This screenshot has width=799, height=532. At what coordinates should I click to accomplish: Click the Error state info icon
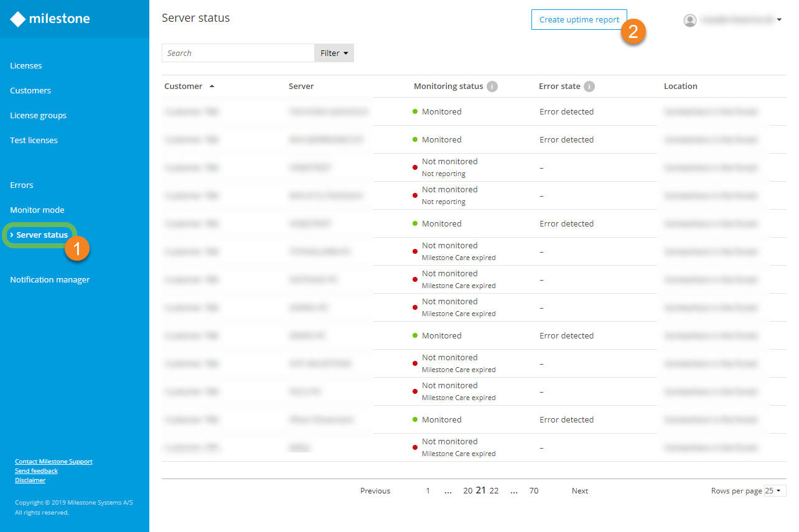tap(589, 86)
